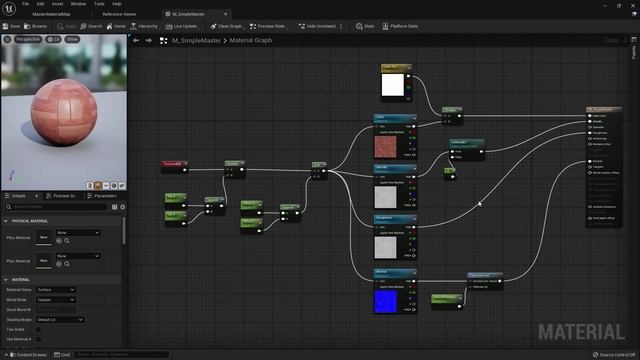This screenshot has width=640, height=360.
Task: Navigate forward in material graph
Action: [x=149, y=40]
